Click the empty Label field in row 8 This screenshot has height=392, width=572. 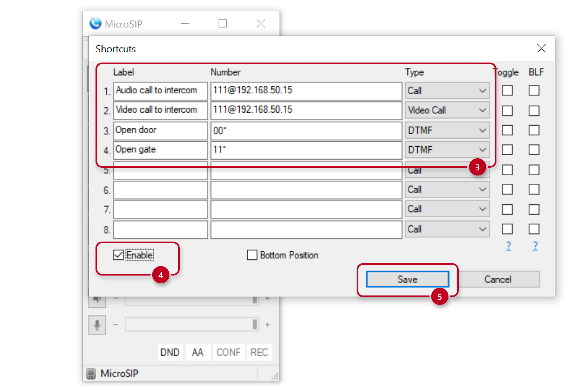coord(161,230)
